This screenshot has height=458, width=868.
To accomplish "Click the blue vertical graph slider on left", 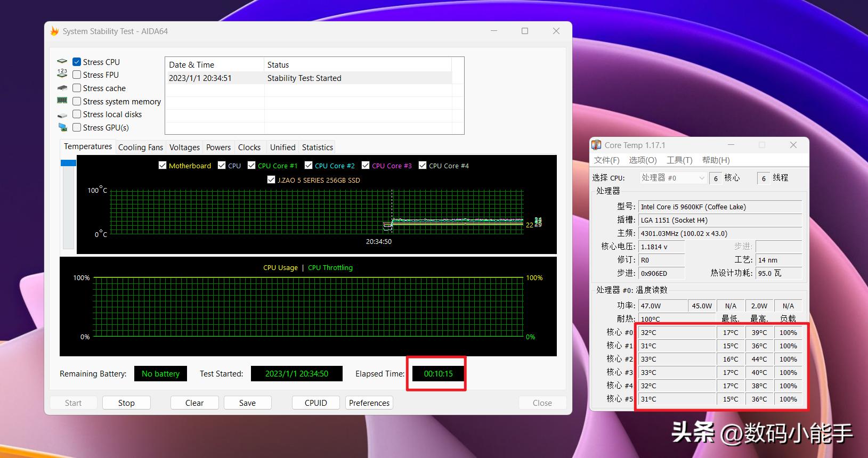I will (68, 163).
